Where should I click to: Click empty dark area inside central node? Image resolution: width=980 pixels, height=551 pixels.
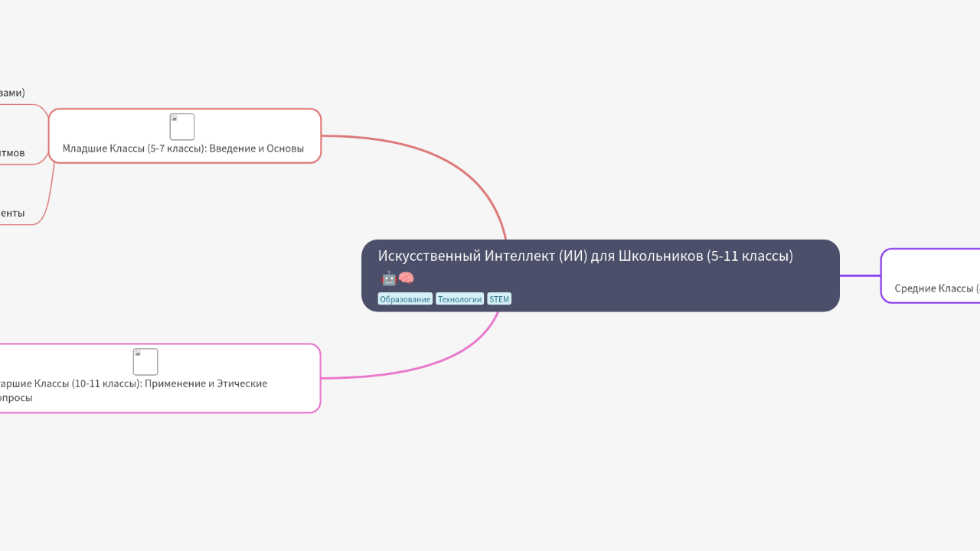pyautogui.click(x=674, y=291)
